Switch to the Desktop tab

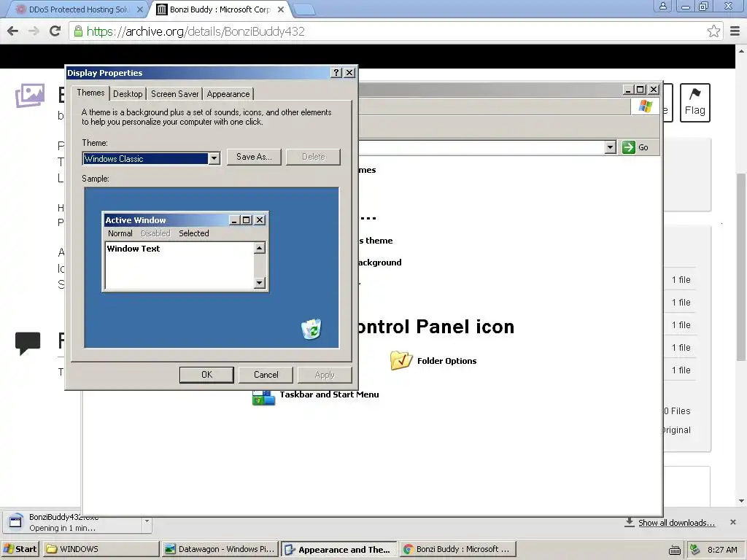point(128,94)
